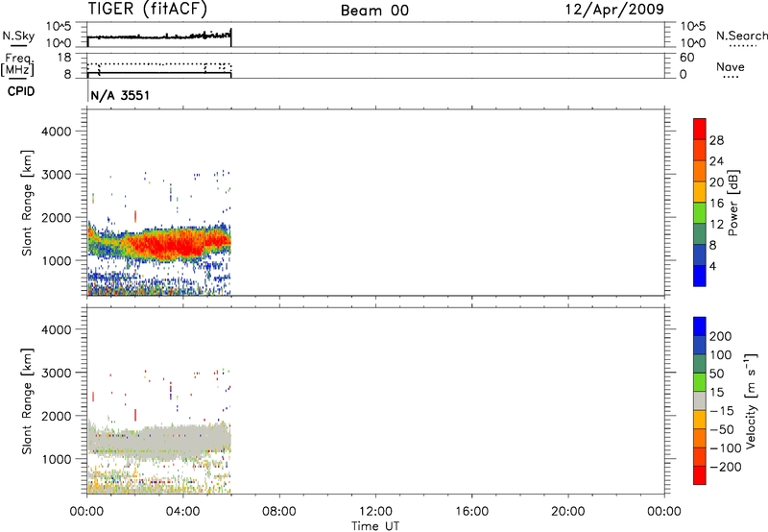Click the '18' frequency axis tick

[x=64, y=58]
